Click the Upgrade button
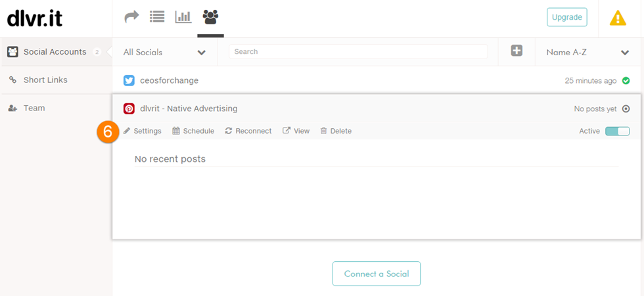The width and height of the screenshot is (644, 296). [566, 17]
